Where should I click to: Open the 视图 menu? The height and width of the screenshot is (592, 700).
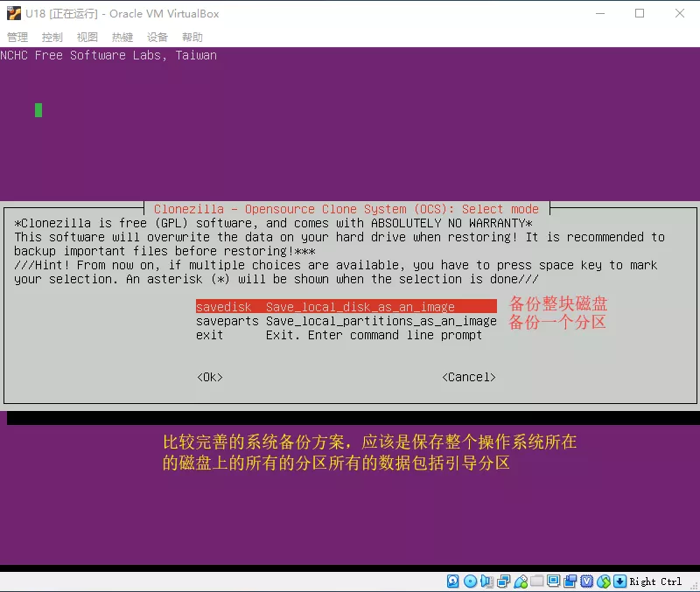click(87, 37)
